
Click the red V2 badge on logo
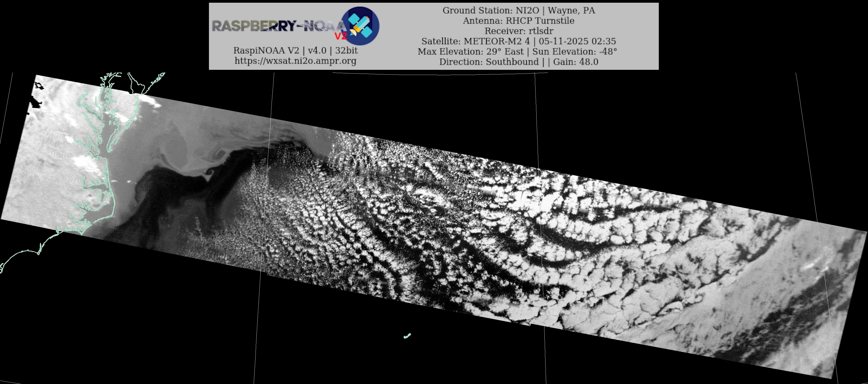(340, 36)
